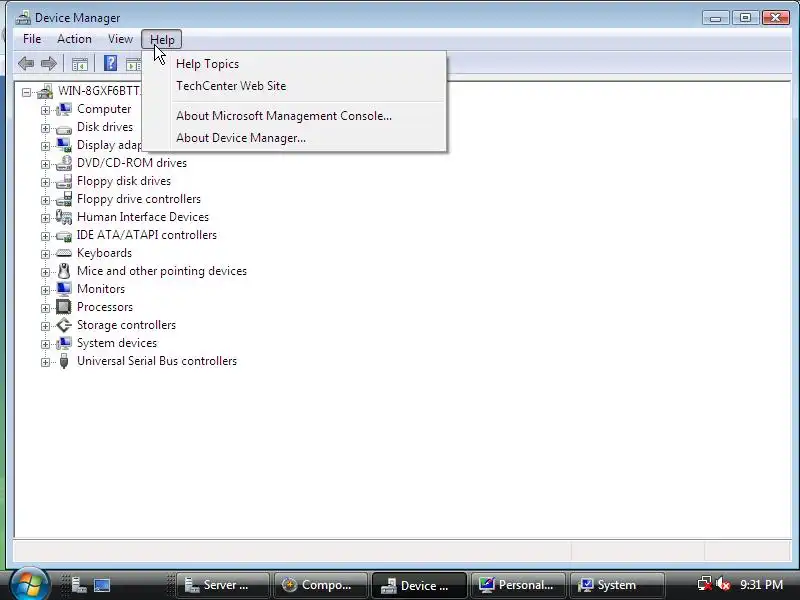The image size is (800, 600).
Task: Expand the Human Interface Devices node
Action: (x=45, y=218)
